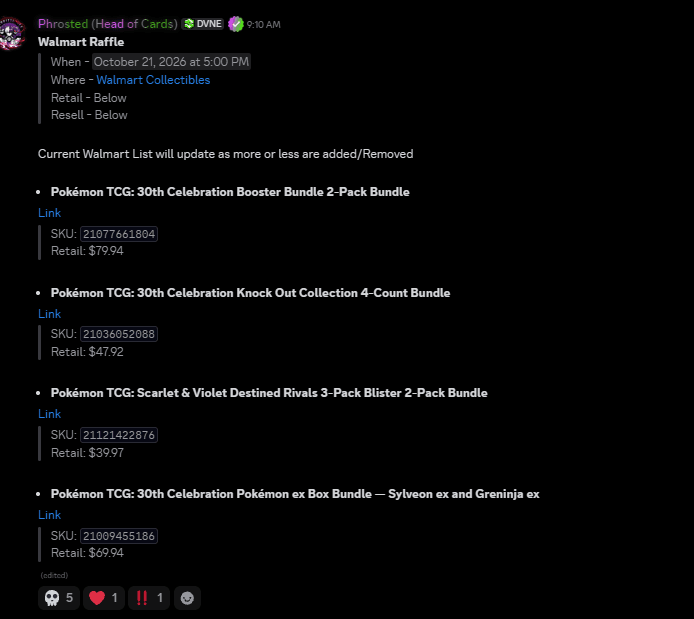
Task: Open Link under Knock Out Collection 4-Count Bundle
Action: (50, 314)
